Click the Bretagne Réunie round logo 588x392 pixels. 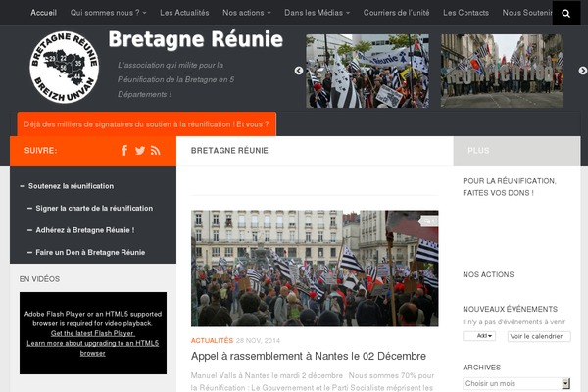click(64, 68)
